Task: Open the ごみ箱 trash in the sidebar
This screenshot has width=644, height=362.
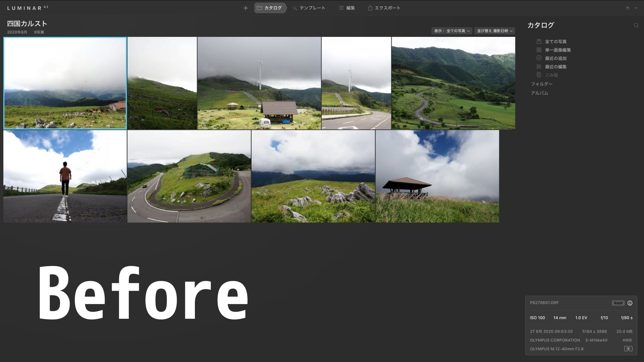Action: click(551, 75)
